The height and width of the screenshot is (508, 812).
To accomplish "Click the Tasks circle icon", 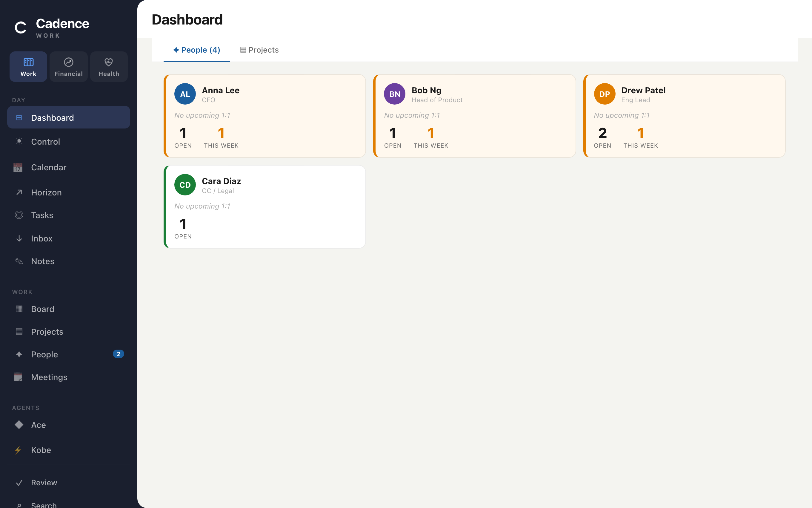I will (19, 215).
